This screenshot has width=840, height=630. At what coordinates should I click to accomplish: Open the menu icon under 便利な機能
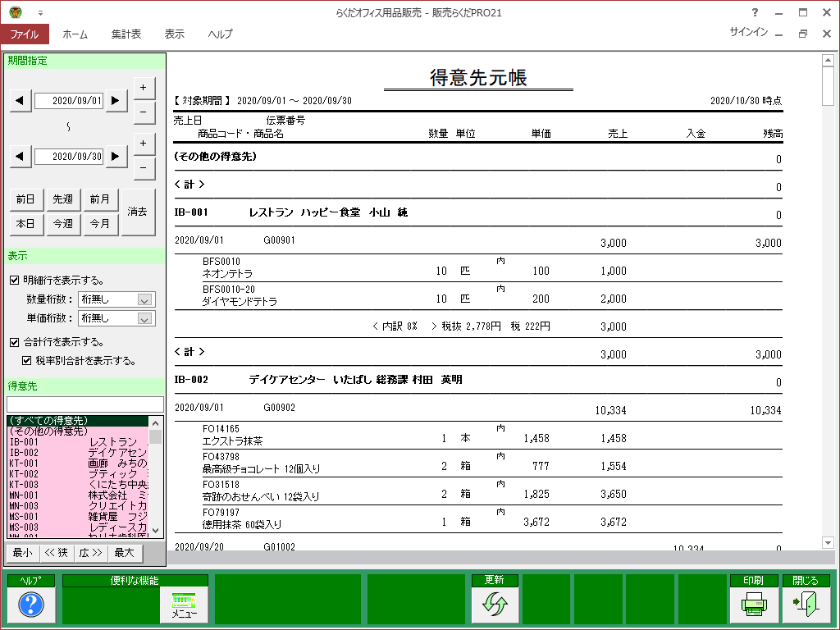(185, 605)
